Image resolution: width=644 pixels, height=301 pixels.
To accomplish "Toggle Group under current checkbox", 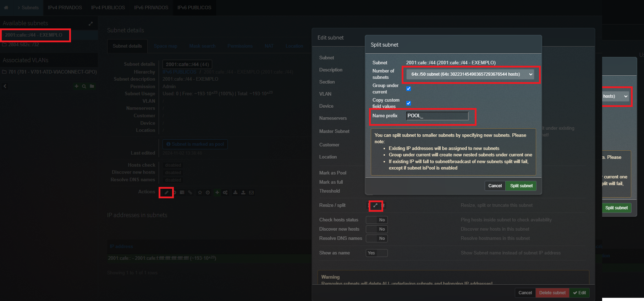I will [x=408, y=88].
